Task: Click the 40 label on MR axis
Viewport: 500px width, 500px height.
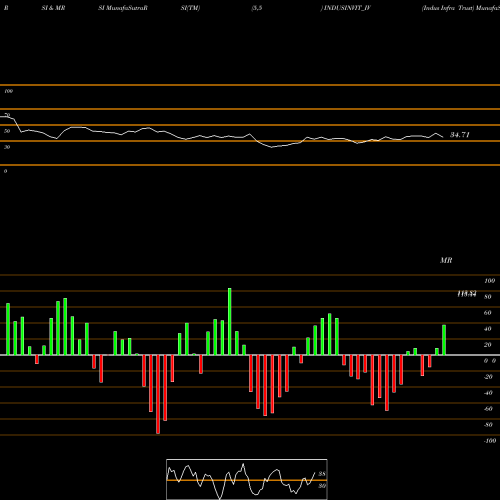Action: coord(488,329)
